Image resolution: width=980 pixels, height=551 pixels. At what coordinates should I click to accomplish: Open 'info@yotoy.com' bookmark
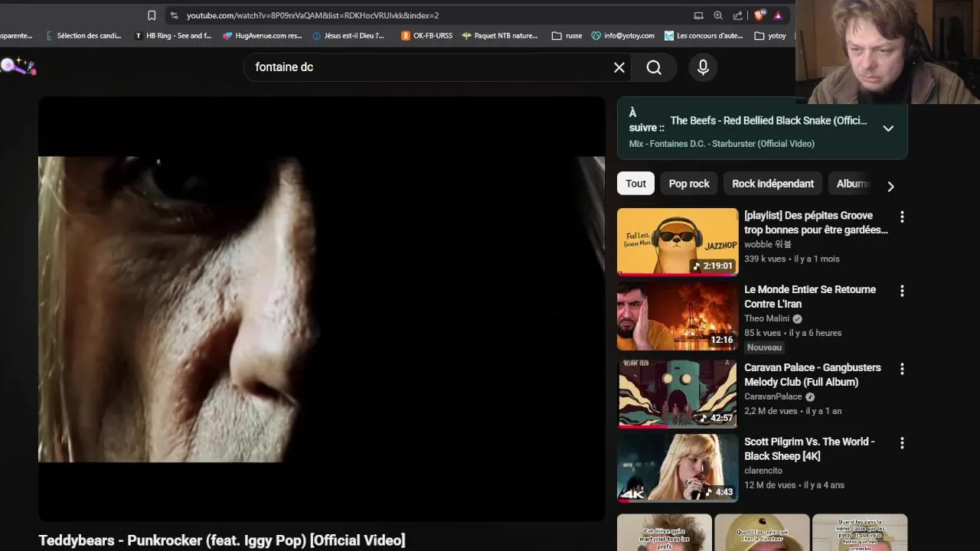pos(623,35)
